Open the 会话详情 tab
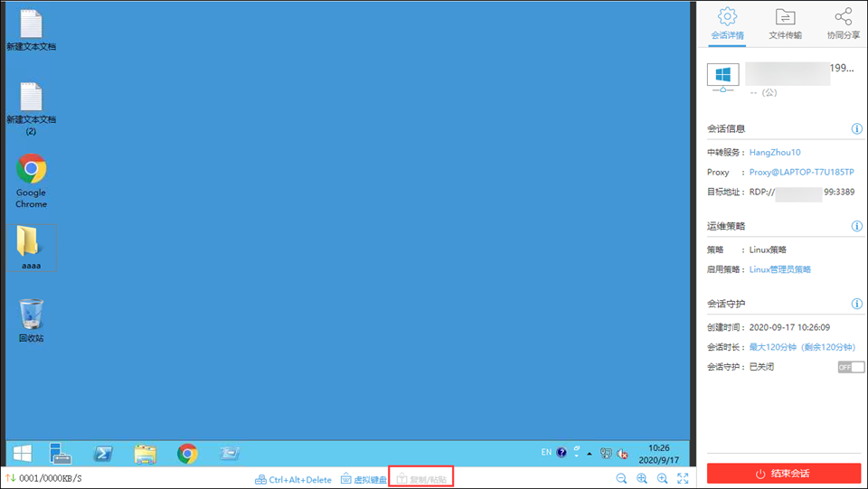 (x=727, y=24)
